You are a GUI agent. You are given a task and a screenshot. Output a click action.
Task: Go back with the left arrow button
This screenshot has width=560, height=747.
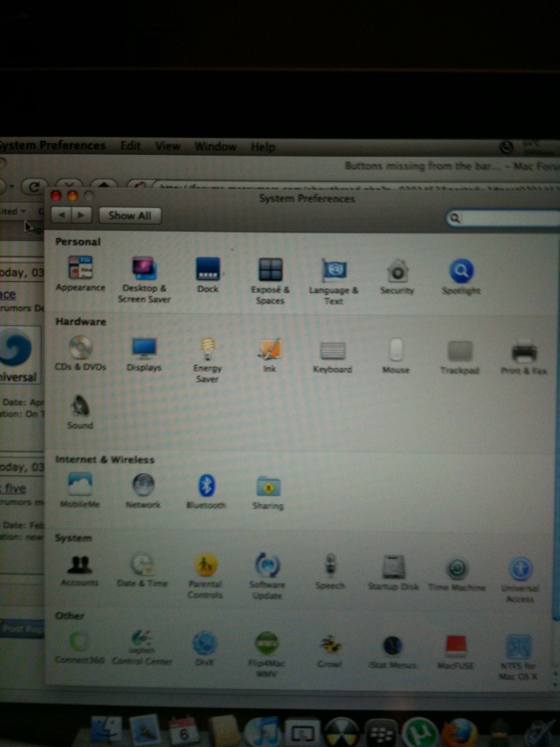coord(62,216)
